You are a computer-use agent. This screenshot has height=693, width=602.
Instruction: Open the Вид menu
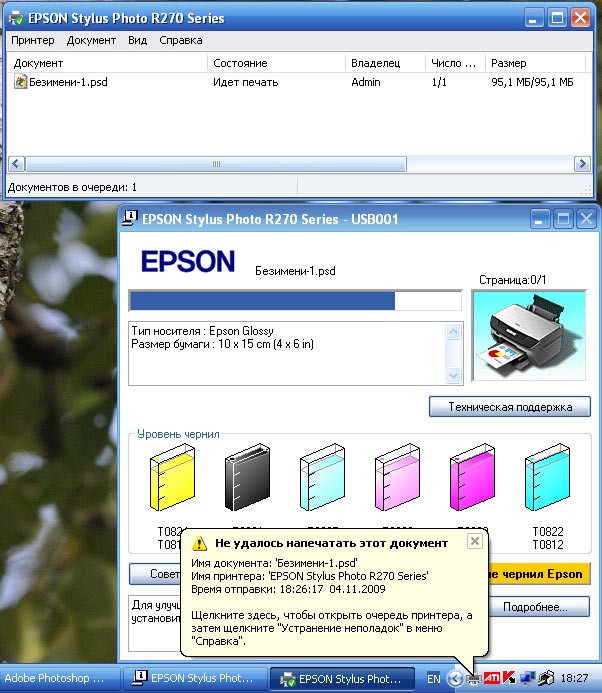tap(137, 40)
